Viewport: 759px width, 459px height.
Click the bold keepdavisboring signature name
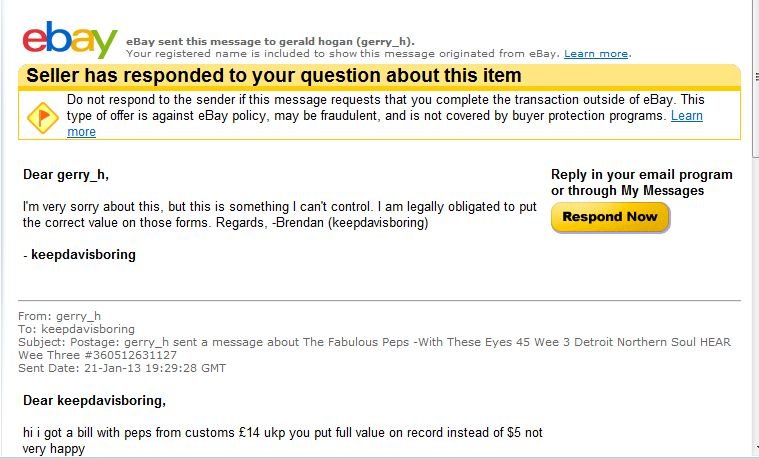click(83, 255)
